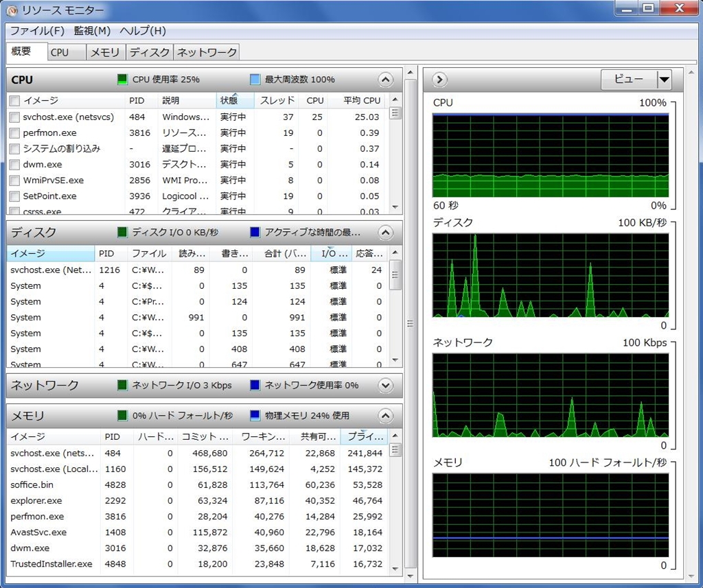
Task: Click the メモリ hard faults graph
Action: coord(551,515)
